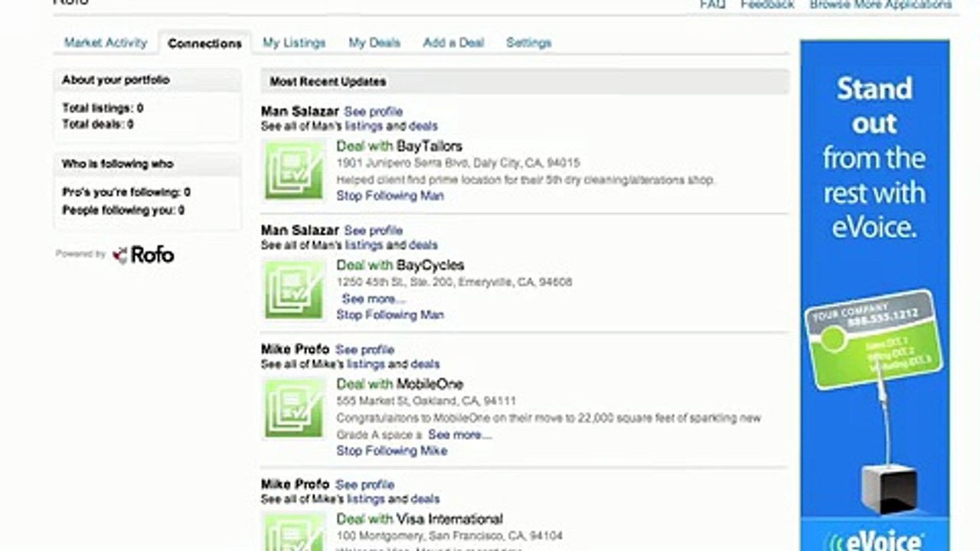Stop Following Man under BayTailors deal

[x=390, y=196]
